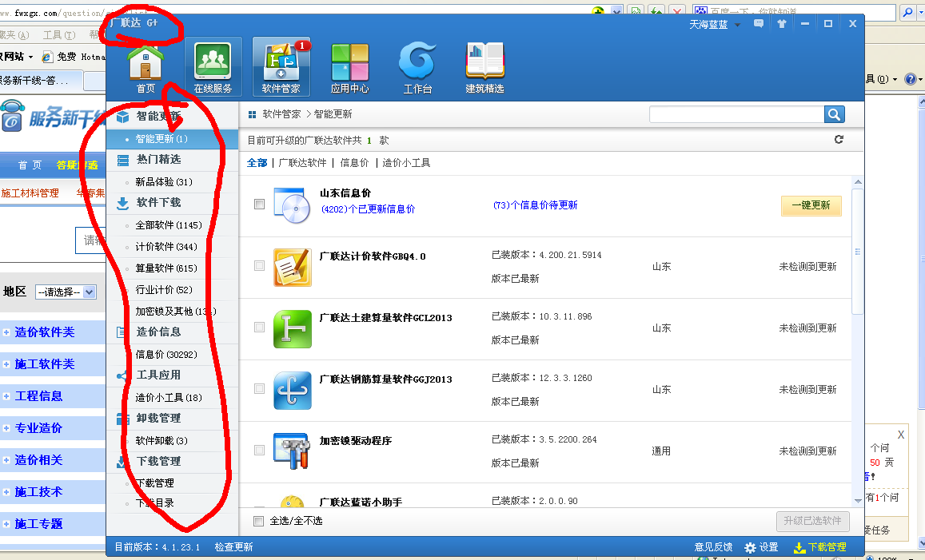
Task: Select the 广联达软件 filter tab
Action: [303, 163]
